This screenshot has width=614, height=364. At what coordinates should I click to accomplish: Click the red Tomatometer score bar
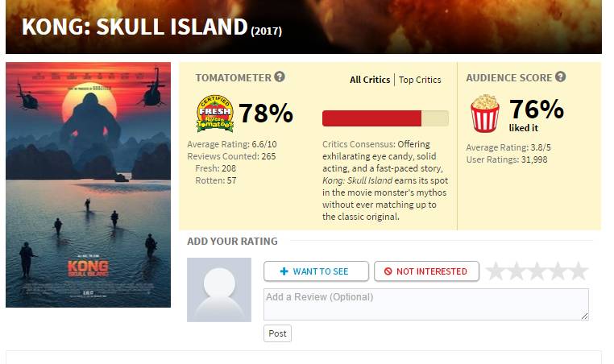point(371,118)
